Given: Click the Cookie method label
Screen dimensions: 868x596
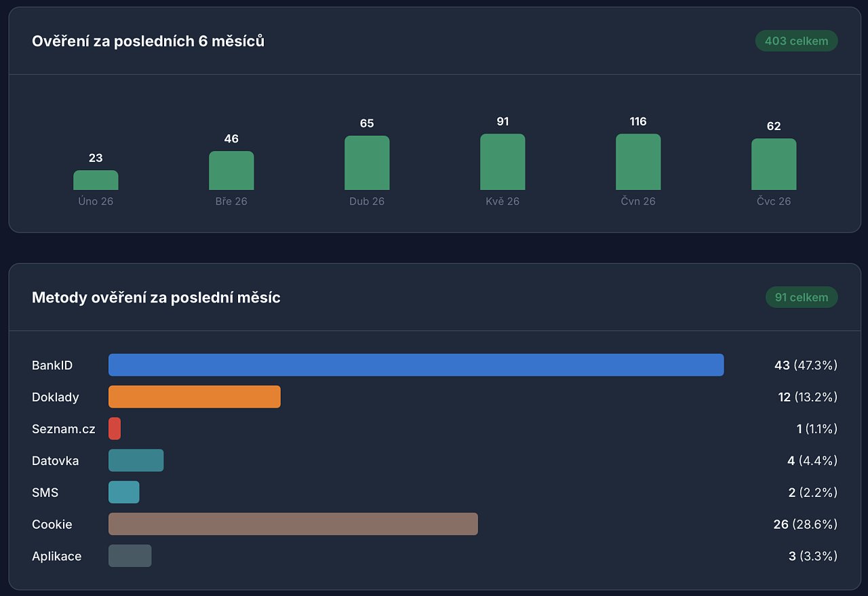Looking at the screenshot, I should pos(52,524).
